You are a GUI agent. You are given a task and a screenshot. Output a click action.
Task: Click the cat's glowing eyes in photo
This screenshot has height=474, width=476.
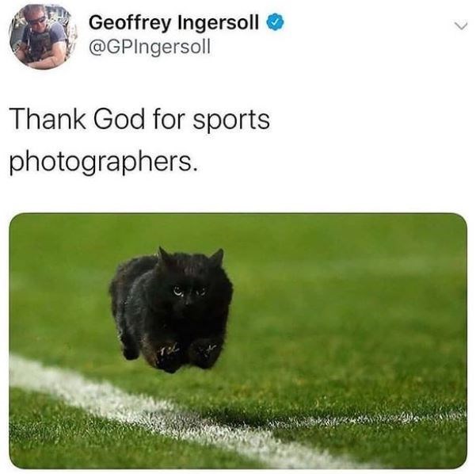[190, 292]
